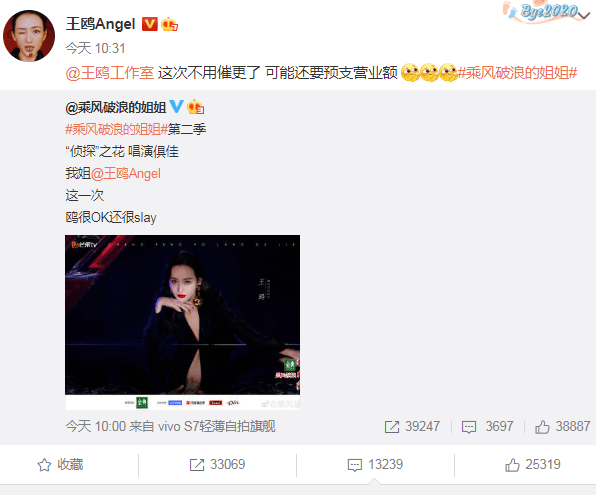This screenshot has width=596, height=495.
Task: Toggle 收藏 favorite star for this post
Action: point(60,465)
